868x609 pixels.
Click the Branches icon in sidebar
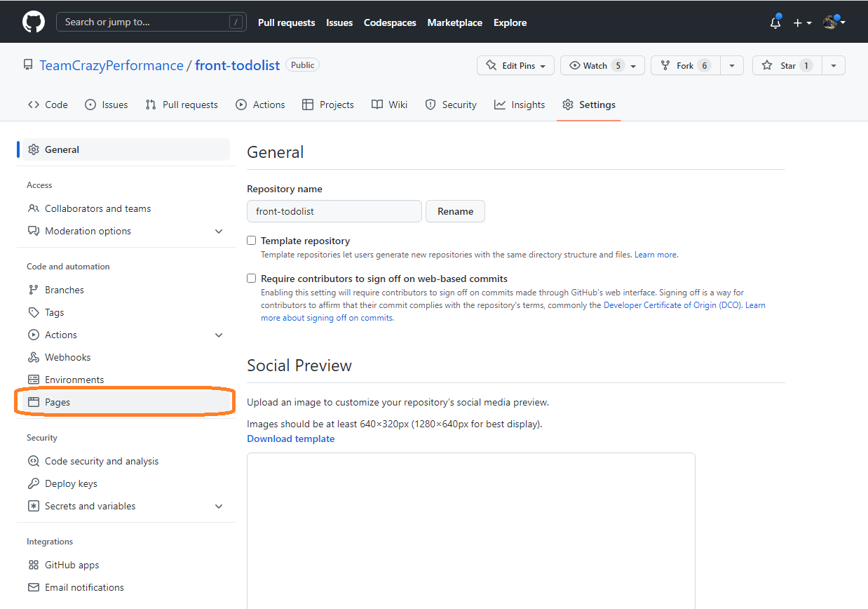coord(34,290)
